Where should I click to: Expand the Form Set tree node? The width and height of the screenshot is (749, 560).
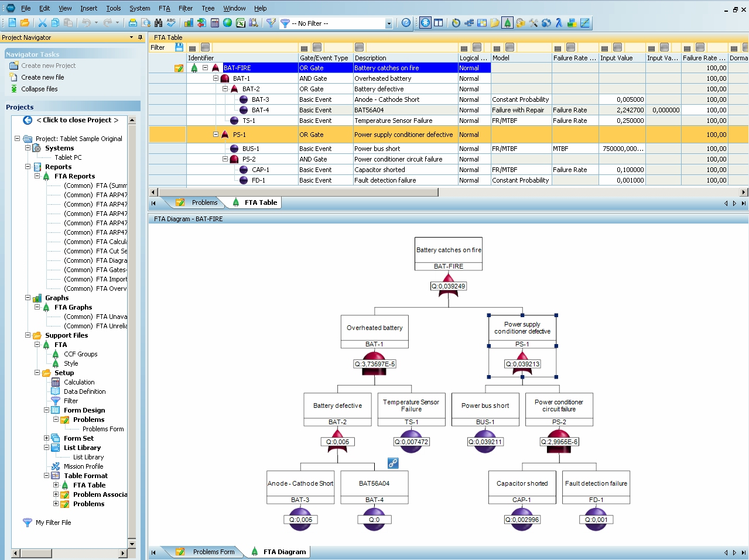tap(47, 438)
